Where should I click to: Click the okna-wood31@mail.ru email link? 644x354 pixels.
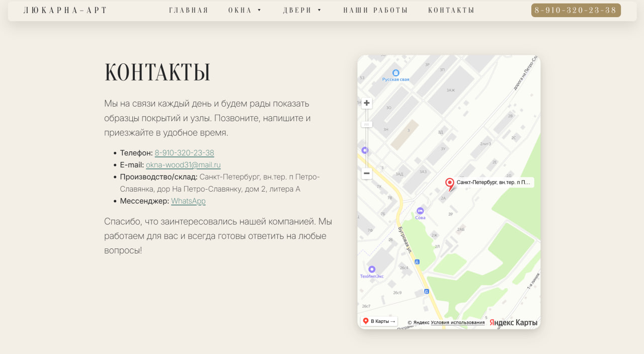(183, 165)
